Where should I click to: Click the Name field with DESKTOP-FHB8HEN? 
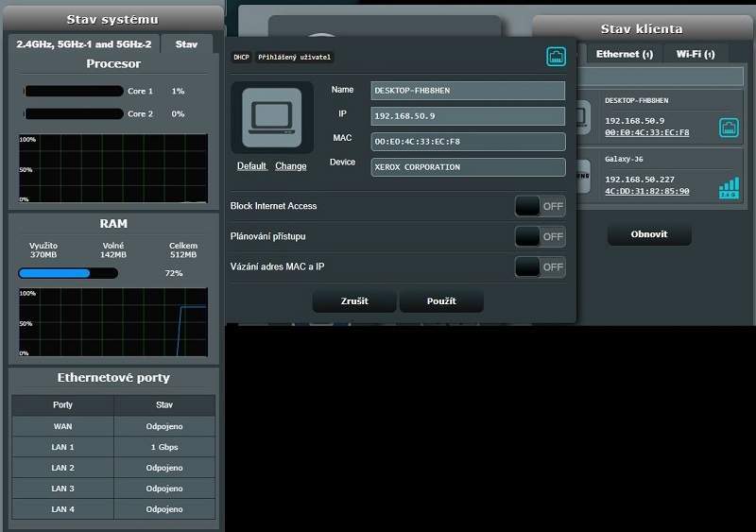click(468, 90)
